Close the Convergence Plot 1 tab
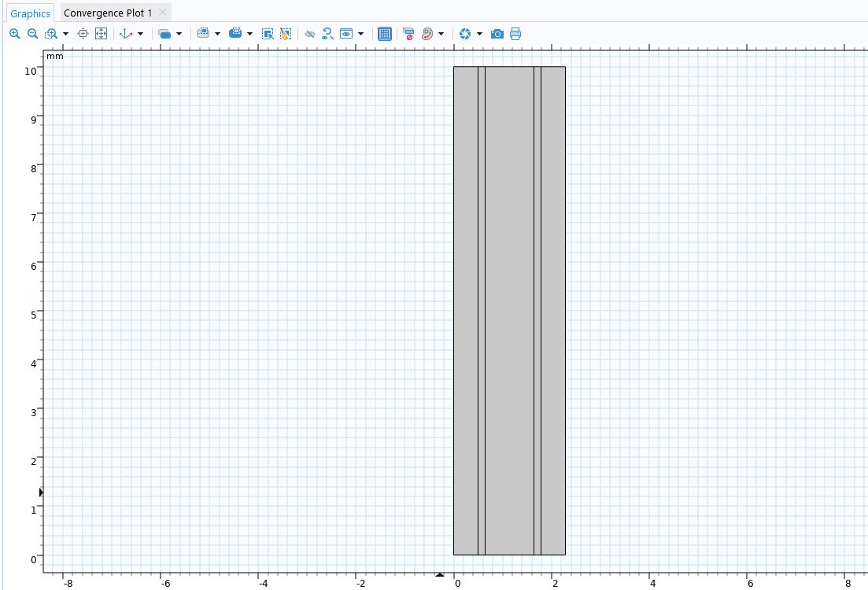This screenshot has height=590, width=868. point(162,13)
